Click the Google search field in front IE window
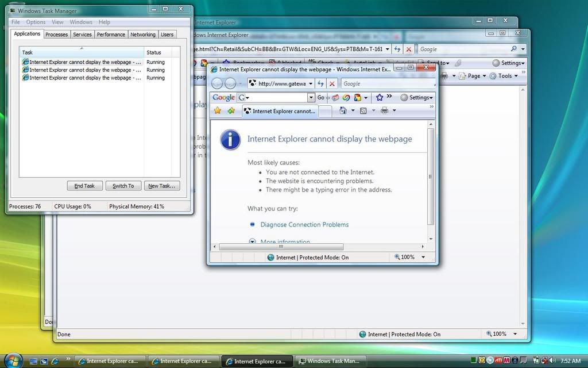 pos(388,84)
